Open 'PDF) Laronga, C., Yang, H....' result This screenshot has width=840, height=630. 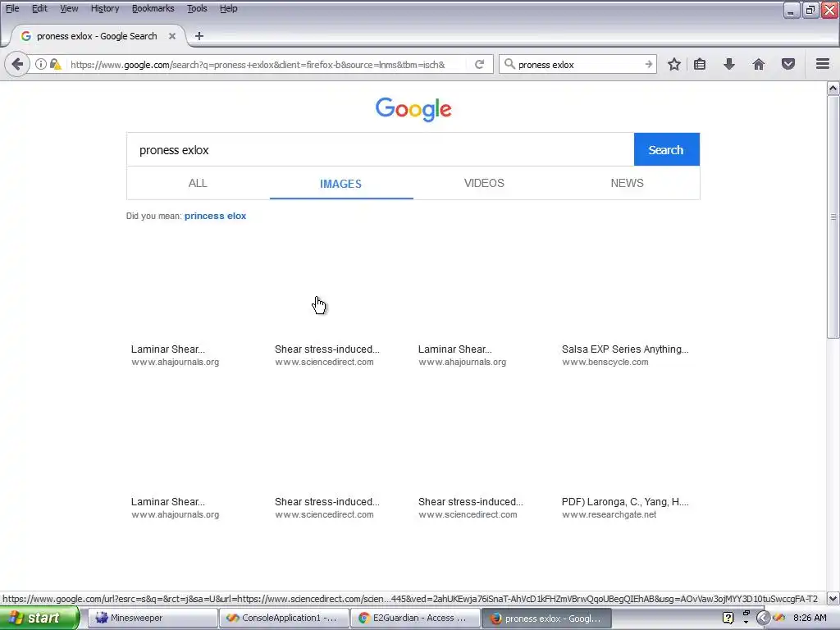tap(625, 502)
